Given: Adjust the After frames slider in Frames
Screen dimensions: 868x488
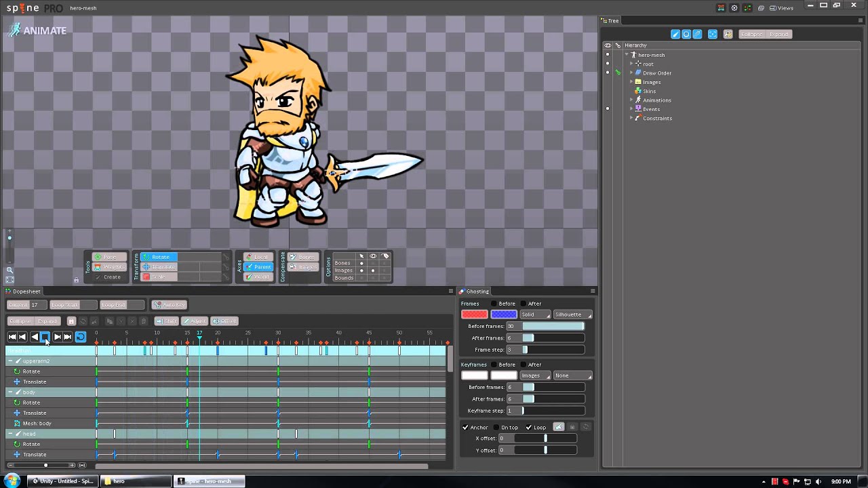Looking at the screenshot, I should pos(553,338).
